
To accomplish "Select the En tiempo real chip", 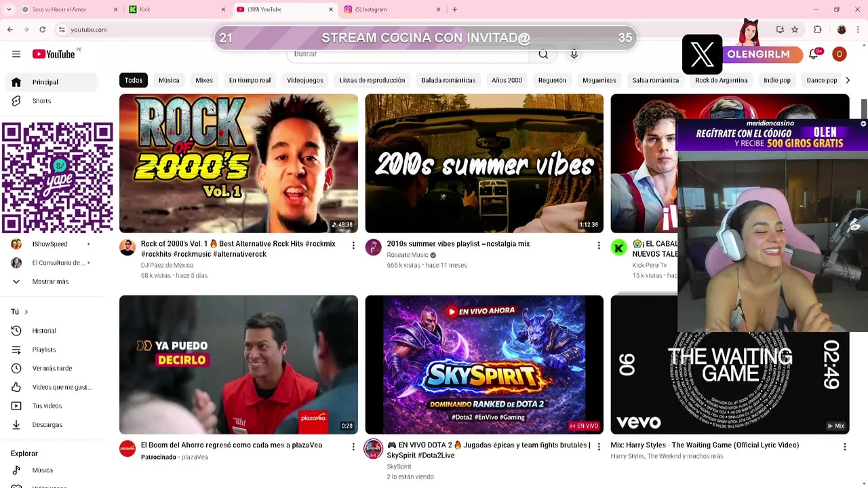I will 250,80.
